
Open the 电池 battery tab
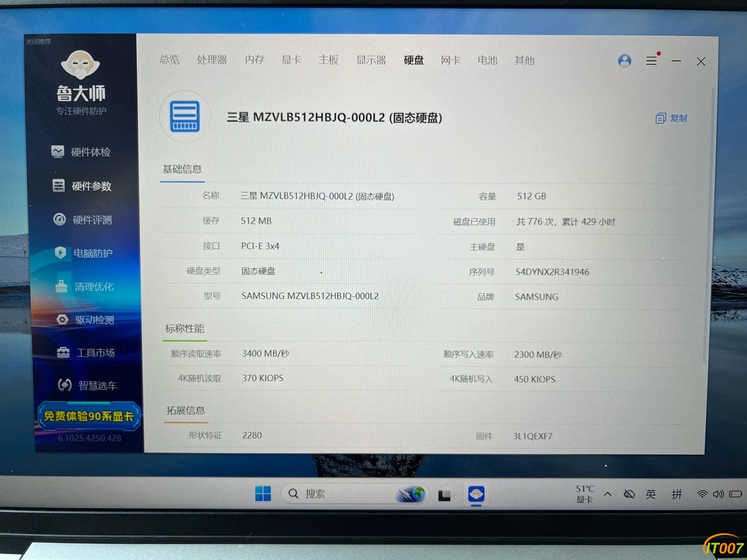coord(487,61)
